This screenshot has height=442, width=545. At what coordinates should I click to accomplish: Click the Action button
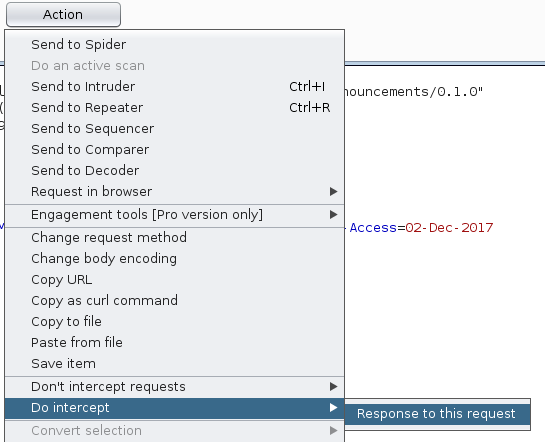point(63,15)
